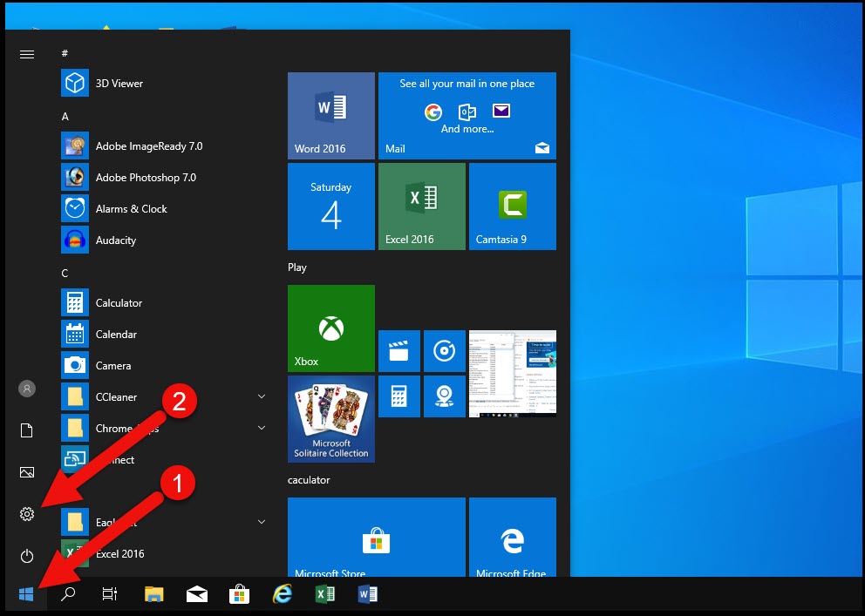Viewport: 865px width, 616px height.
Task: Expand the CCleaner folder chevron
Action: (x=260, y=396)
